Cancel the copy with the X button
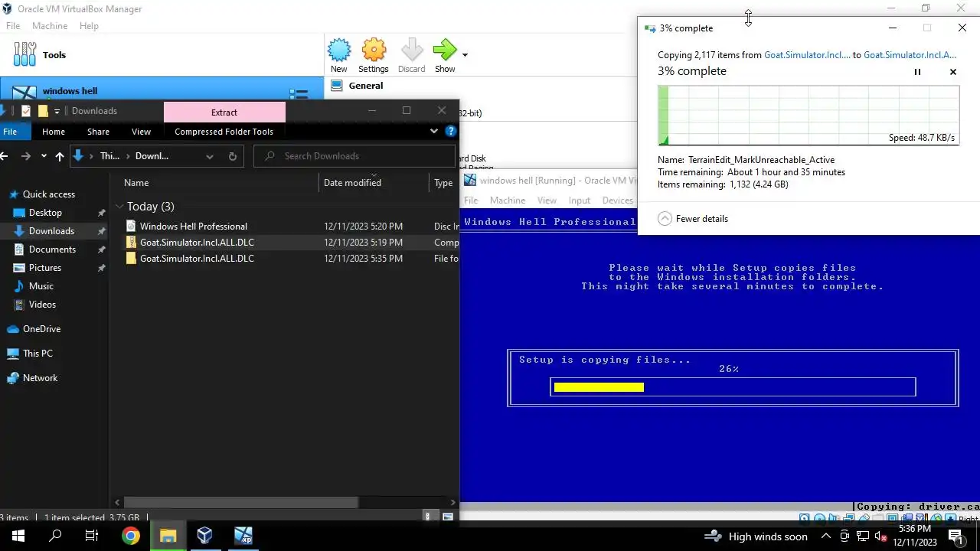Viewport: 980px width, 551px height. click(x=953, y=72)
